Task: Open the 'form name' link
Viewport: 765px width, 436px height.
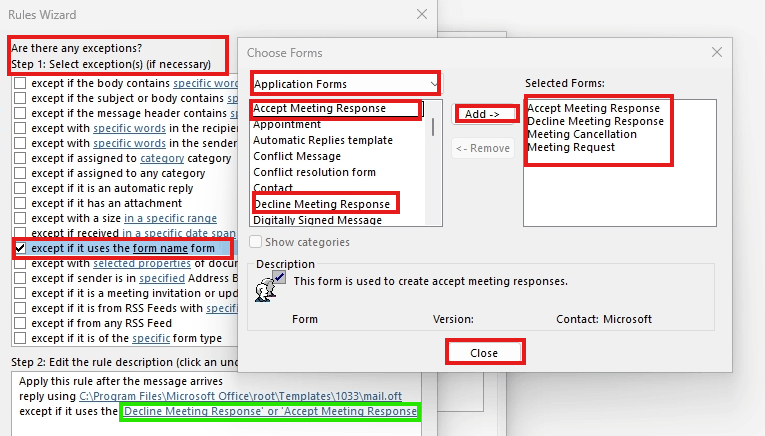Action: (160, 248)
